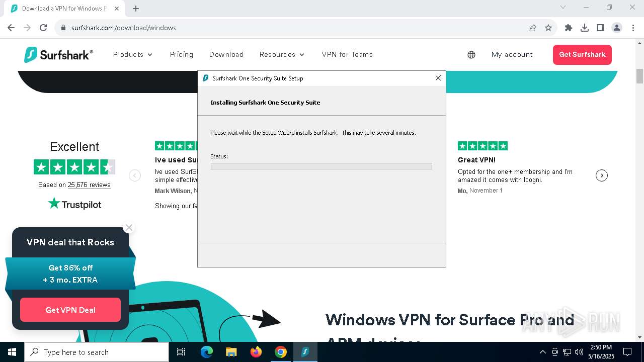Screen dimensions: 644x362
Task: Open the Pricing menu item
Action: coord(182,54)
